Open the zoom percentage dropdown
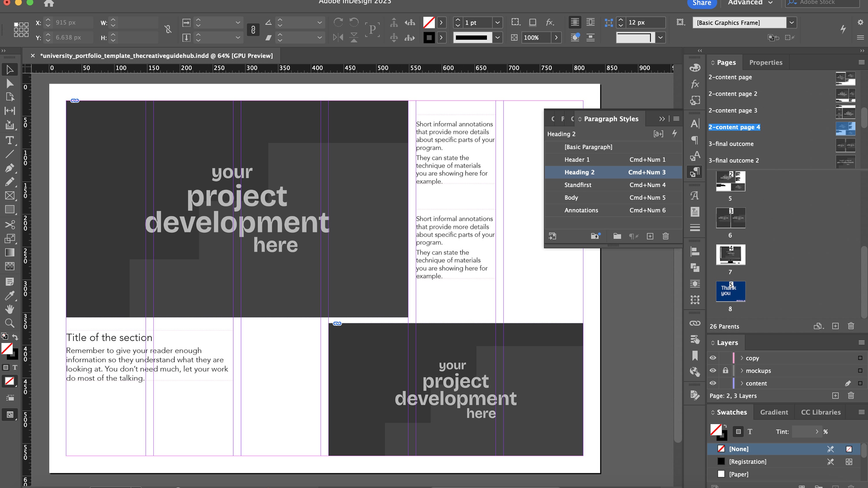 [x=556, y=37]
